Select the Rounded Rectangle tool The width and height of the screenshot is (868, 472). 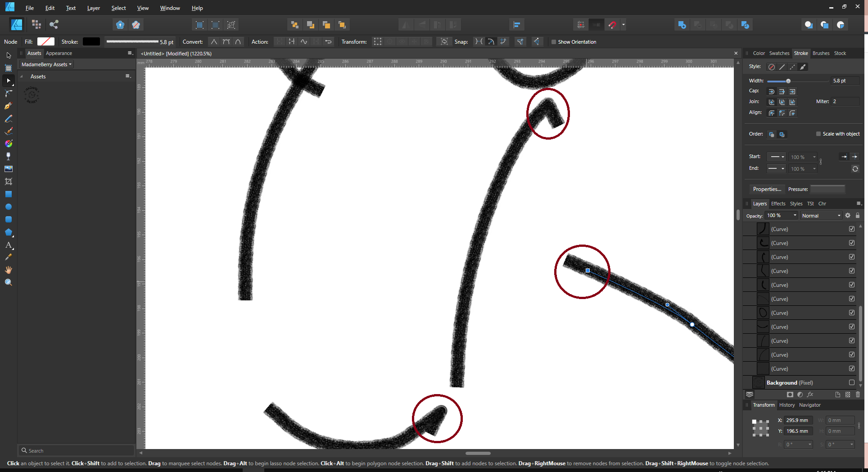coord(9,219)
